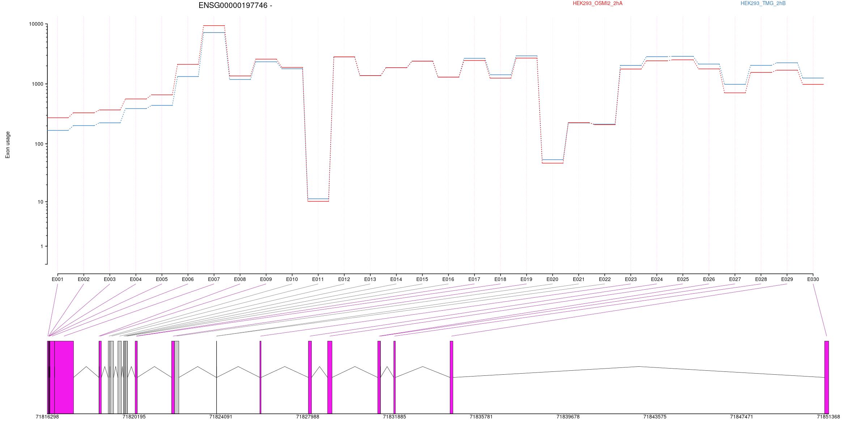Click exon label E002

point(84,279)
